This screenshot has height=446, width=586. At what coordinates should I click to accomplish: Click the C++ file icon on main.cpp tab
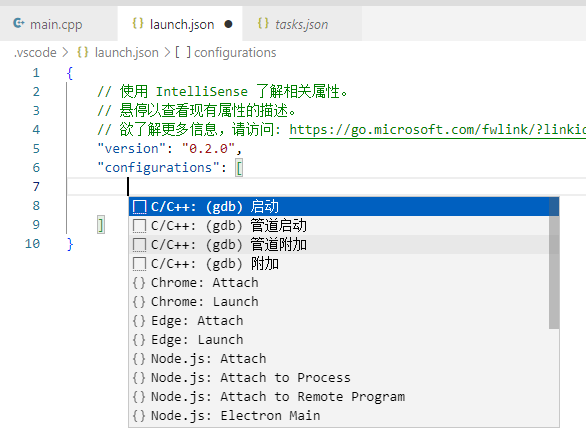pos(19,24)
